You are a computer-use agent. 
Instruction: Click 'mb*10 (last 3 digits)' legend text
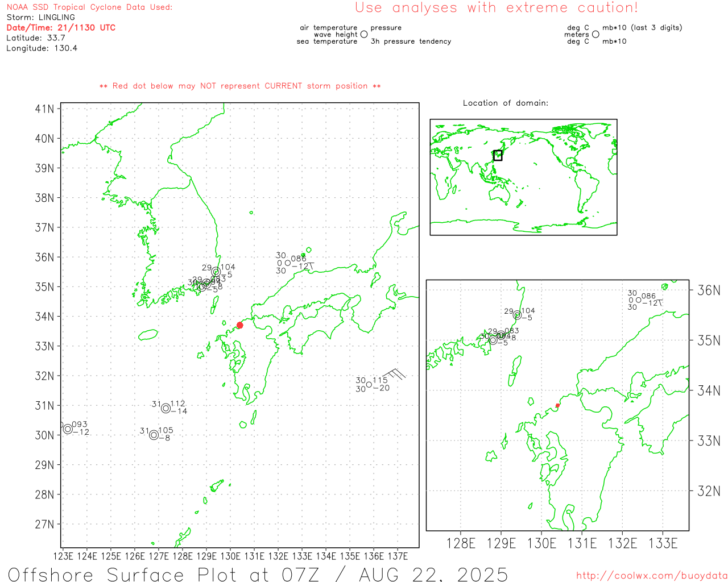(x=642, y=27)
